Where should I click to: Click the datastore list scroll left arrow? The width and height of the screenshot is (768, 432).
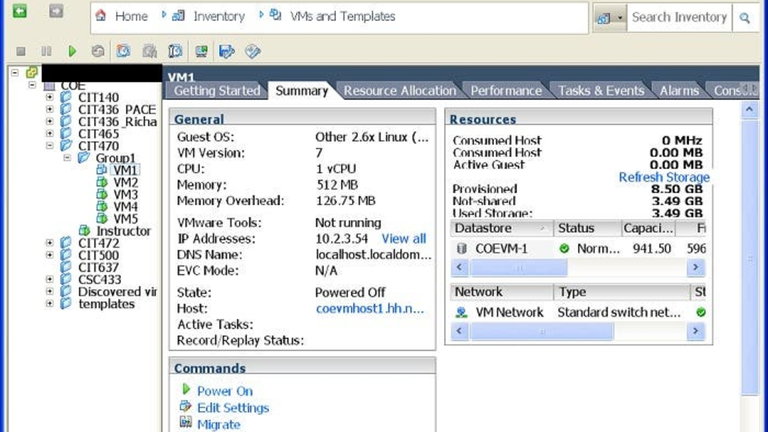[459, 267]
